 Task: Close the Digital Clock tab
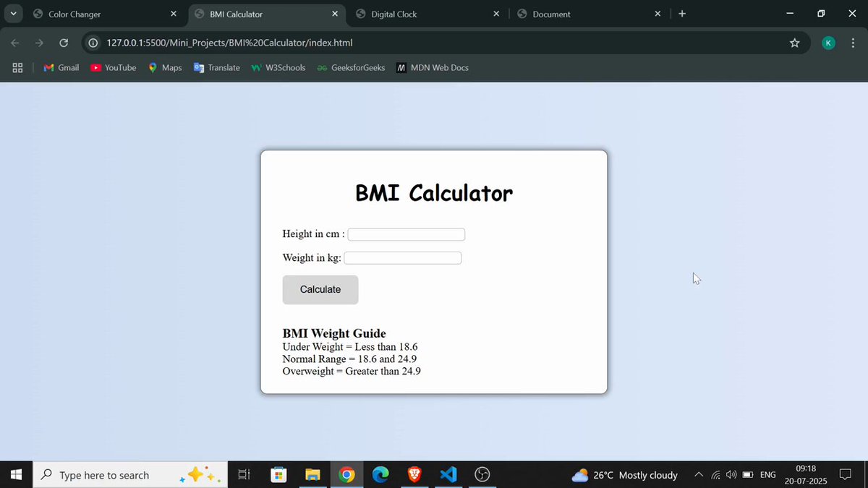click(x=496, y=14)
